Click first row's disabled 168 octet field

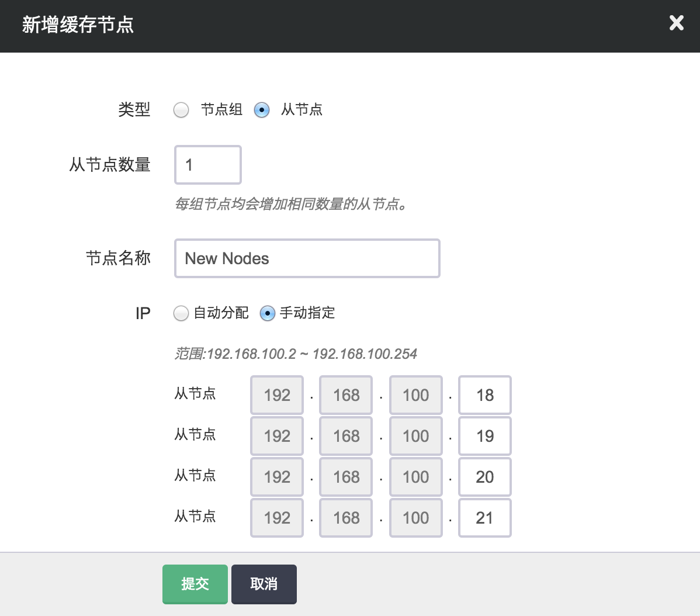click(346, 395)
